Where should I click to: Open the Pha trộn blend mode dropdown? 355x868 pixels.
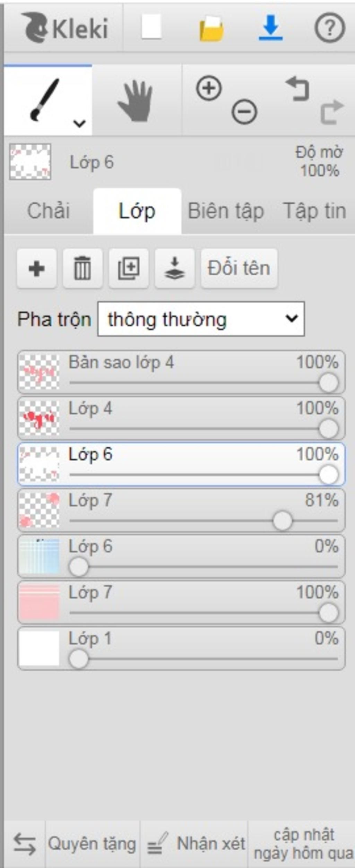[x=201, y=319]
